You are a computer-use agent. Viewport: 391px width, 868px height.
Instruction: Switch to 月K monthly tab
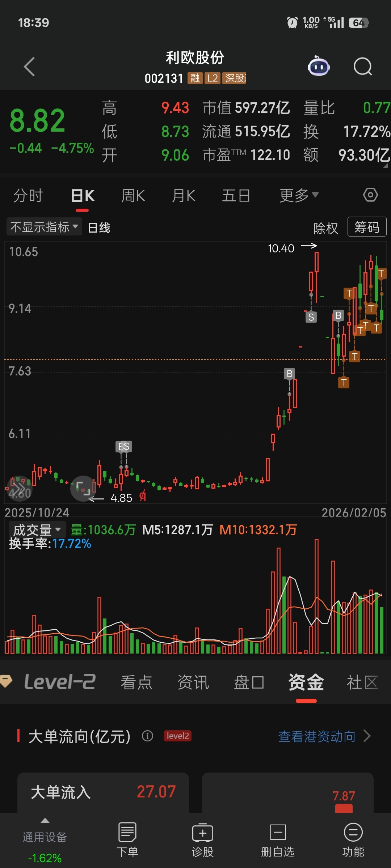[184, 195]
